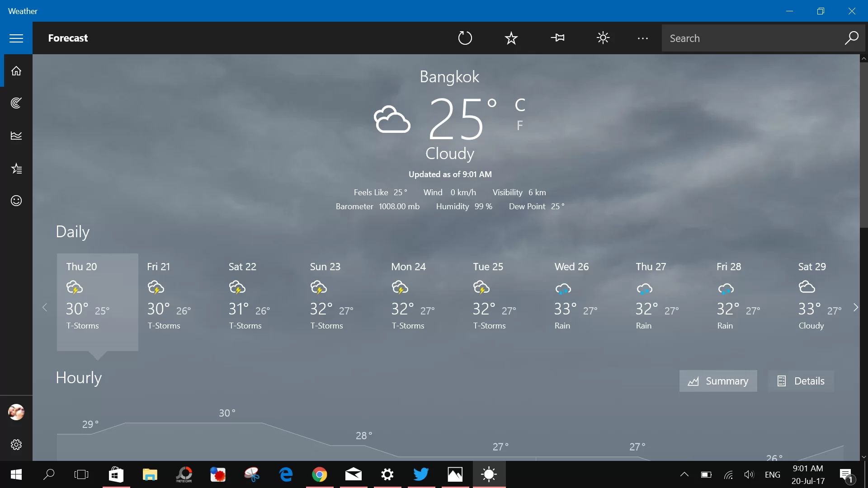Open taskbar search
The width and height of the screenshot is (868, 488).
[49, 474]
